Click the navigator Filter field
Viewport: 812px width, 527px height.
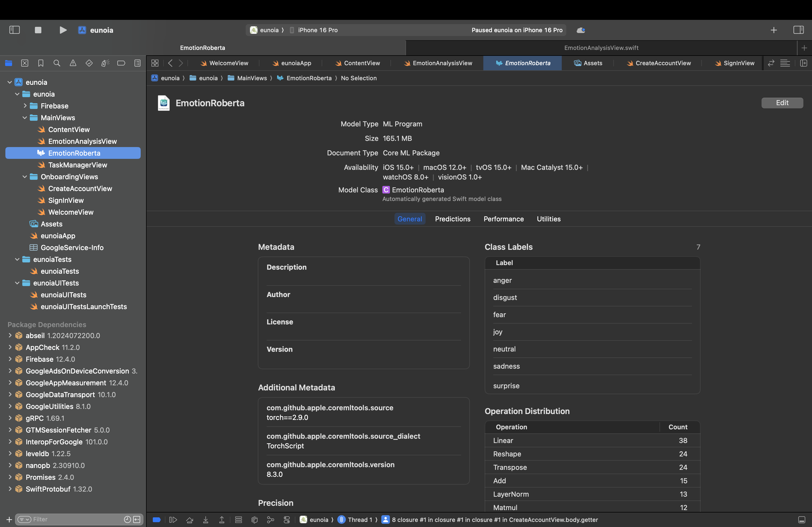75,519
